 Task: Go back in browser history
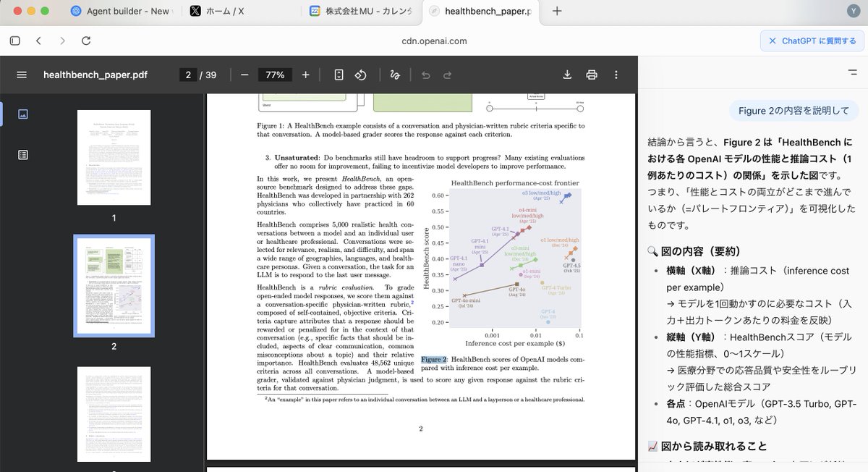click(x=39, y=41)
